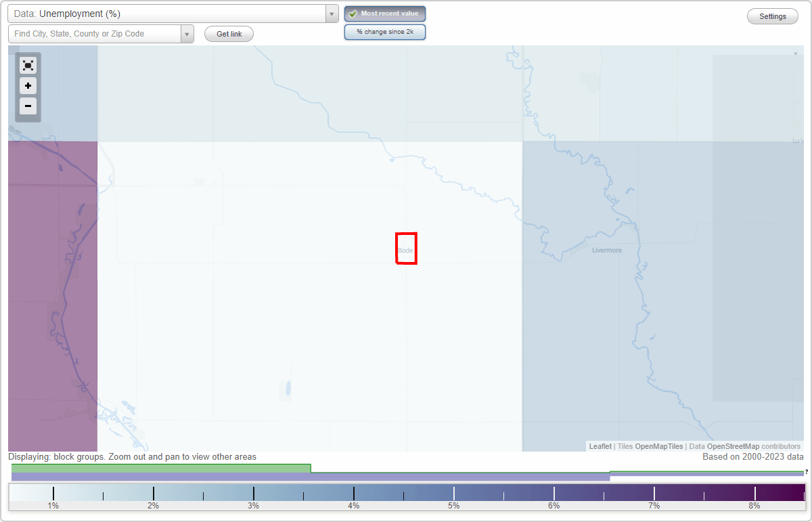Click the green checkmark on Most recent value
Image resolution: width=812 pixels, height=522 pixels.
[x=353, y=14]
